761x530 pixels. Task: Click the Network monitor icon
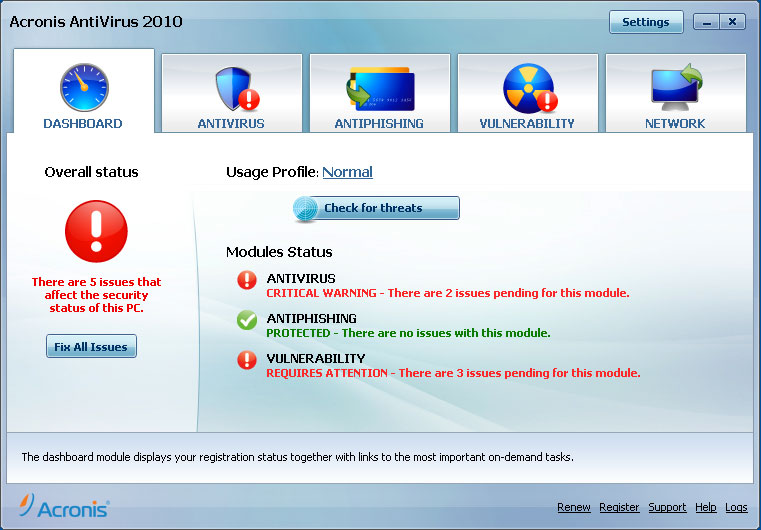click(677, 87)
